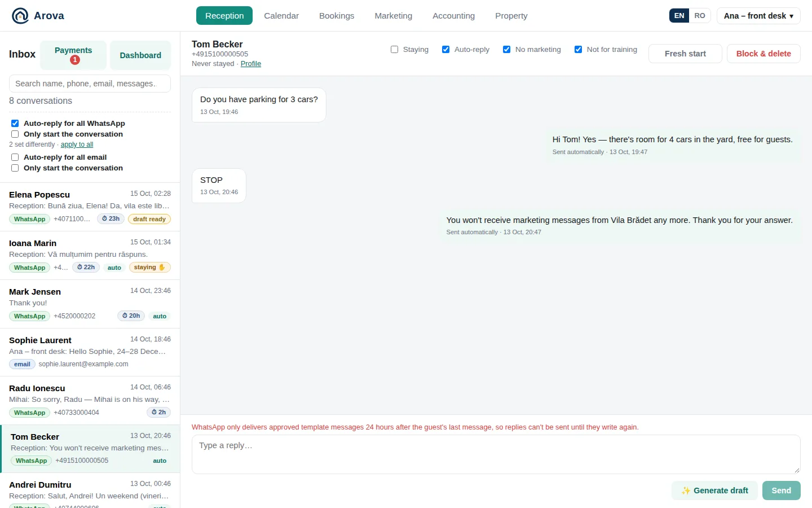Focus the conversation search field
This screenshot has height=508, width=812.
[90, 84]
